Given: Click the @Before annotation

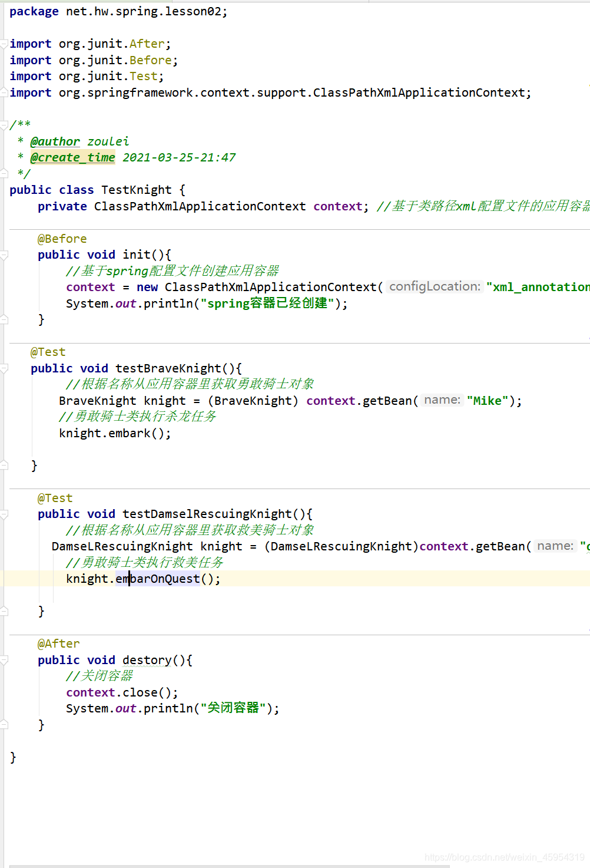Looking at the screenshot, I should pos(62,239).
